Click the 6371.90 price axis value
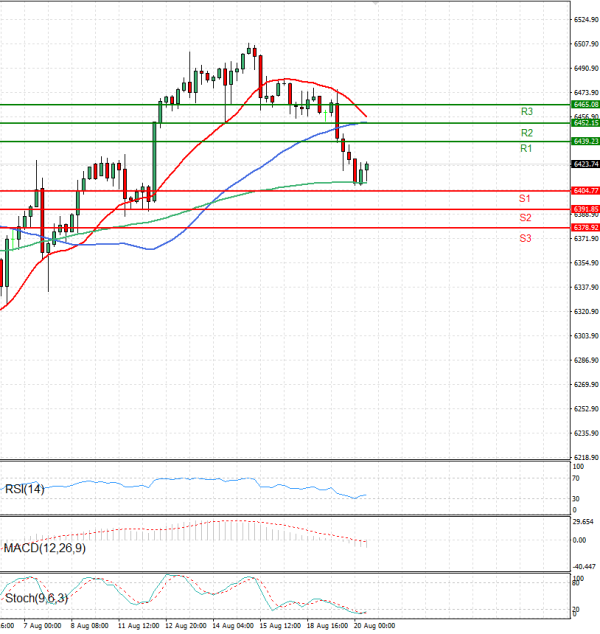Viewport: 600px width, 634px height. tap(586, 239)
